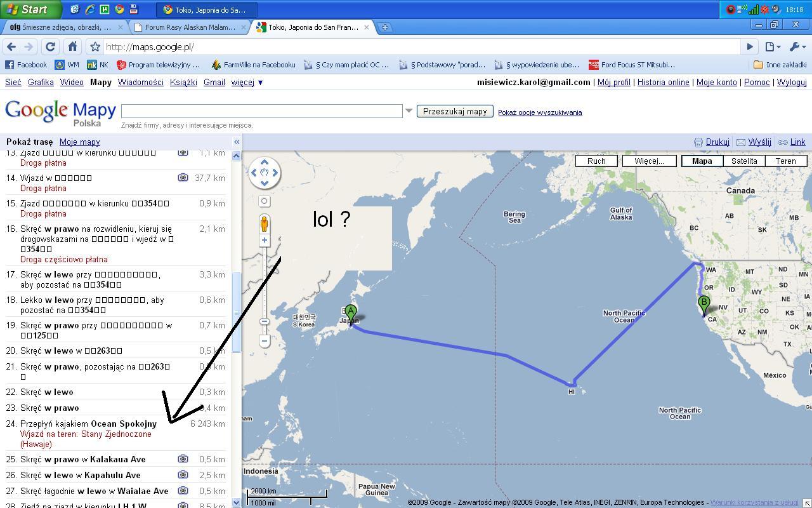This screenshot has width=812, height=508.
Task: Click the Go arrow next to the address bar
Action: click(x=750, y=47)
